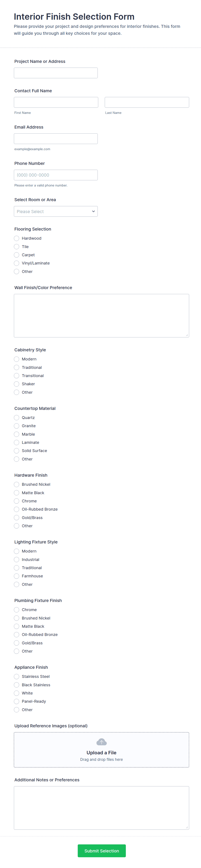The width and height of the screenshot is (201, 868).
Task: Select Panel-Ready appliance finish
Action: click(16, 701)
